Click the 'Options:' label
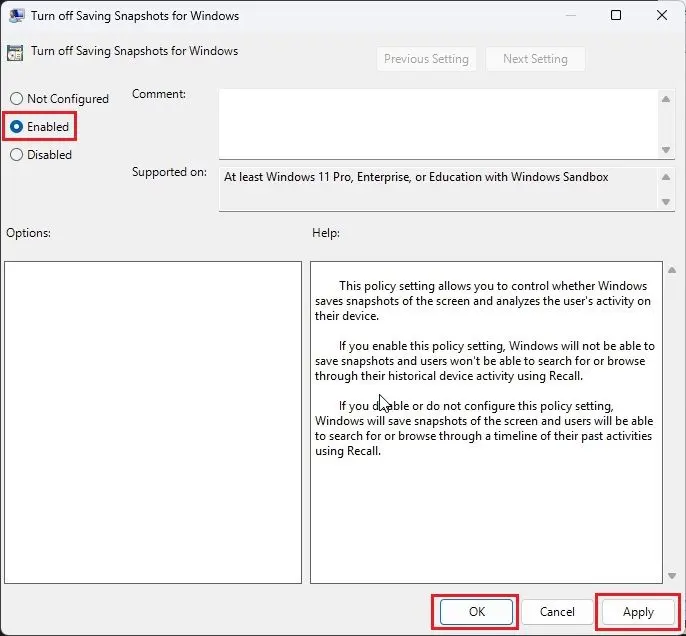The height and width of the screenshot is (636, 686). click(28, 233)
